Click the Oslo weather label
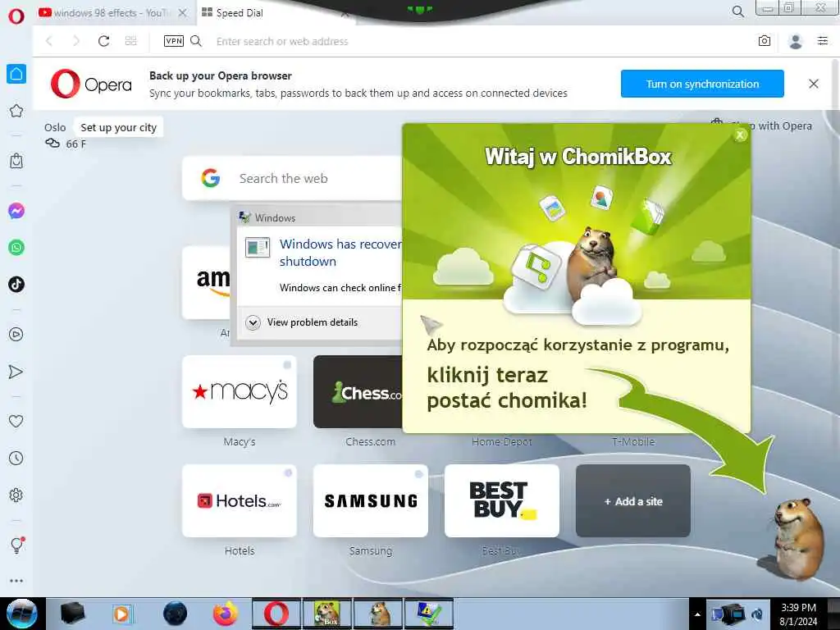Screen dimensions: 840x630 click(55, 127)
